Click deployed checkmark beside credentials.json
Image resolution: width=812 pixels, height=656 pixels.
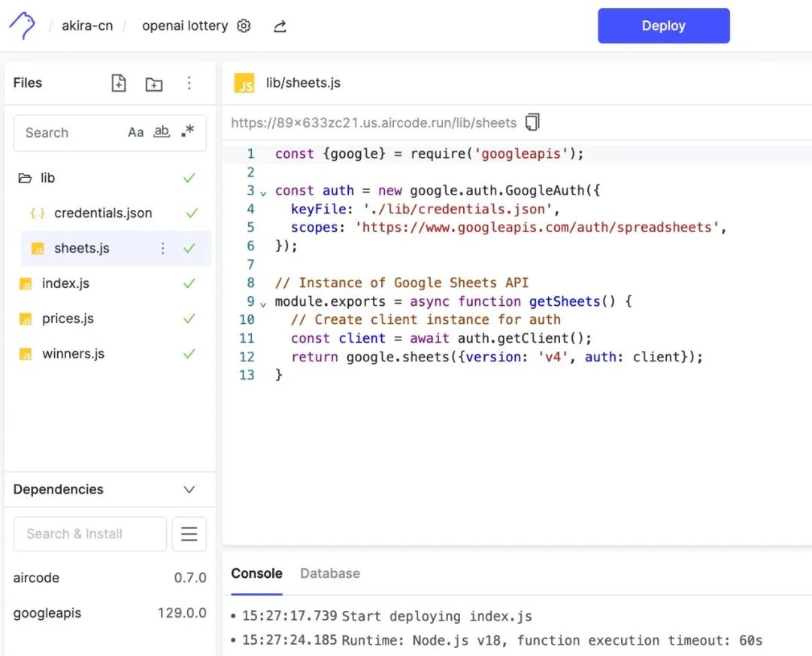pyautogui.click(x=192, y=213)
